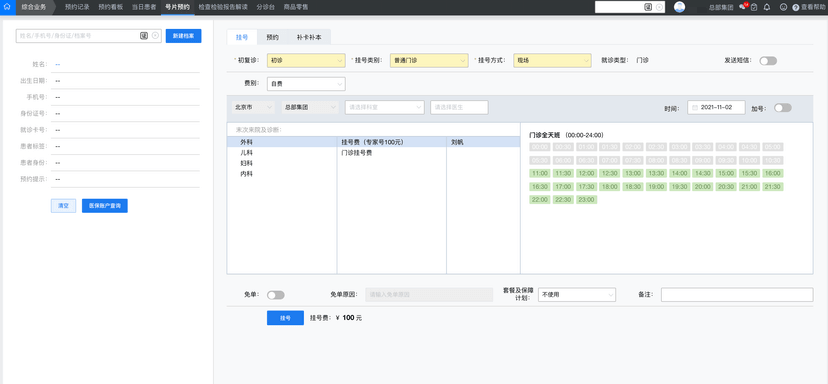This screenshot has height=384, width=828.
Task: Open the 费别 dropdown showing 自费
Action: 306,84
